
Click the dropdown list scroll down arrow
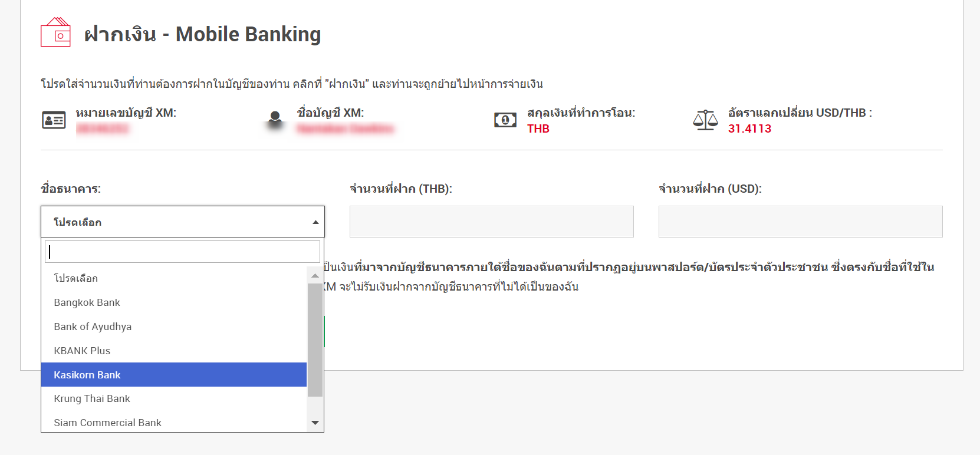(x=315, y=423)
